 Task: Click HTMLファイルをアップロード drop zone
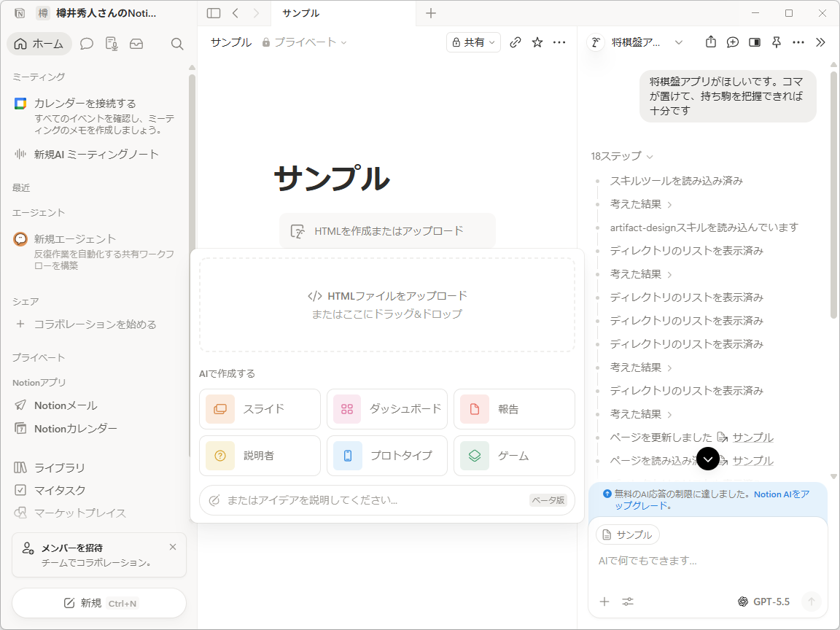pos(387,305)
